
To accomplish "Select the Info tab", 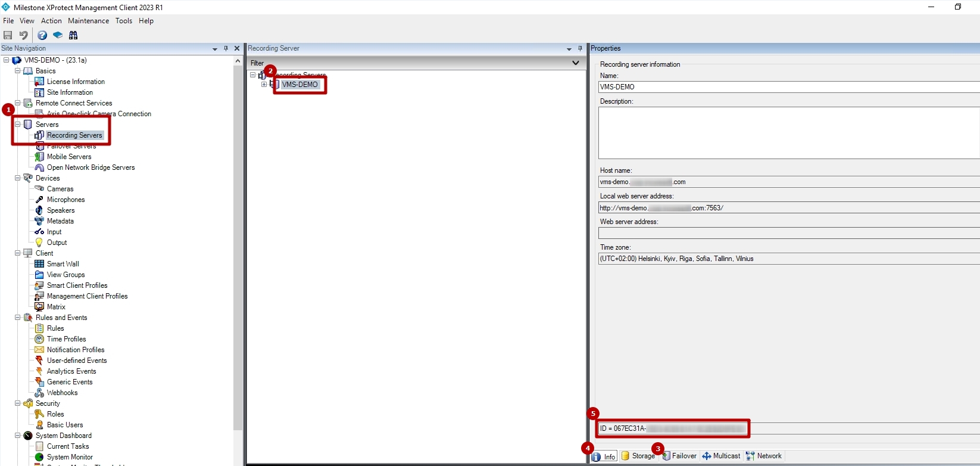I will [604, 456].
